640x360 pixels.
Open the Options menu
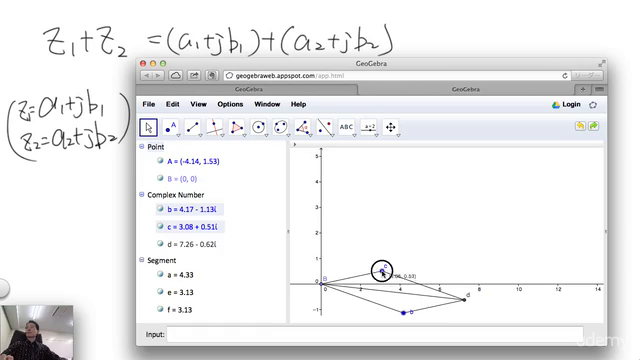pos(230,104)
